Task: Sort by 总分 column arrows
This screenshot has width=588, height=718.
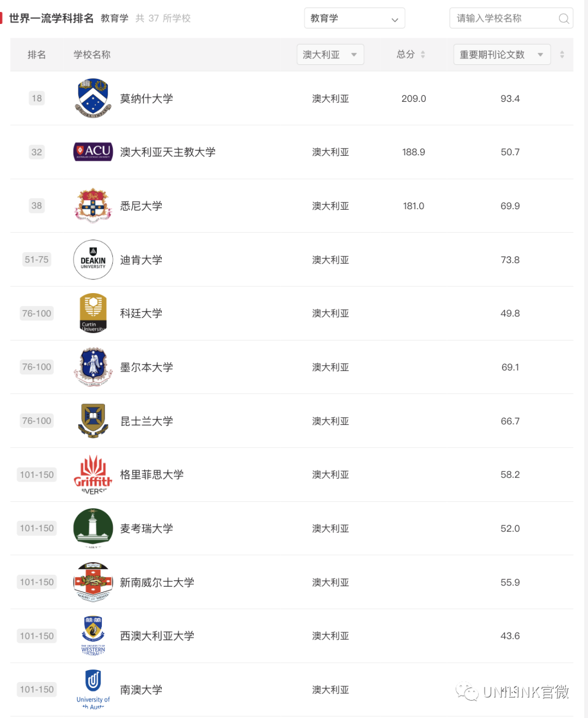Action: click(x=423, y=54)
